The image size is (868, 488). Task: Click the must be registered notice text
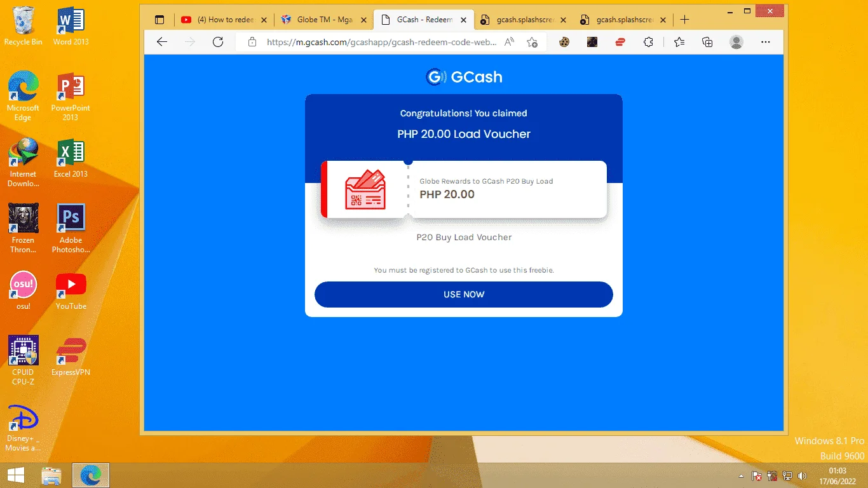(x=464, y=270)
